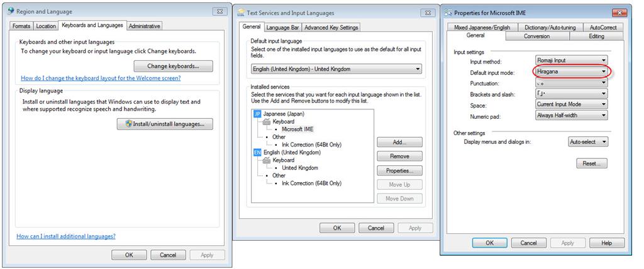
Task: Click the JP Japanese language badge icon
Action: click(257, 114)
